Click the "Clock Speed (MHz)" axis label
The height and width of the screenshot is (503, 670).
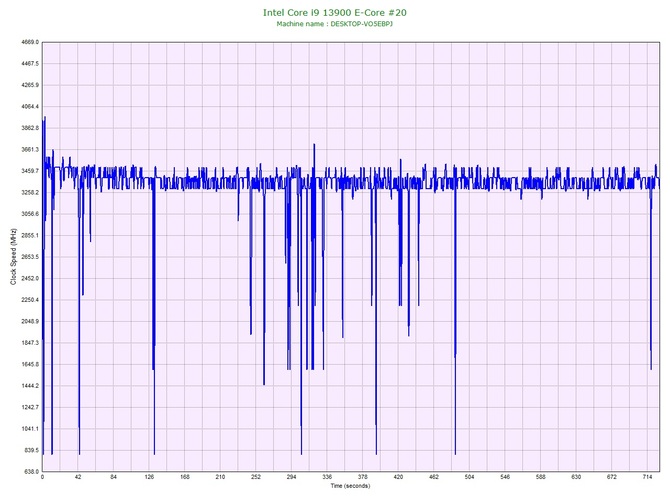[13, 256]
